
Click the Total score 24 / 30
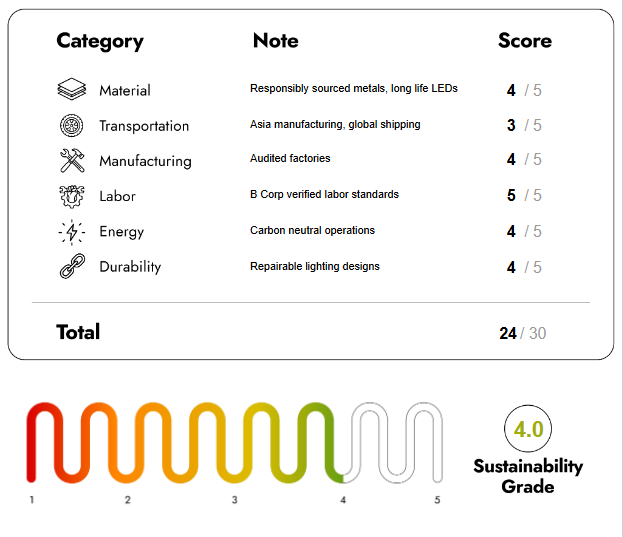pyautogui.click(x=523, y=333)
